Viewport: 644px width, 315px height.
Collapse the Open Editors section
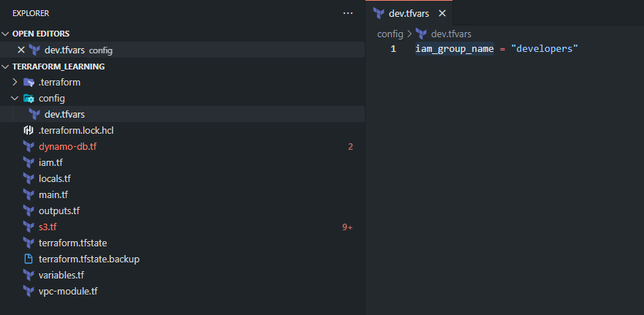(x=5, y=34)
